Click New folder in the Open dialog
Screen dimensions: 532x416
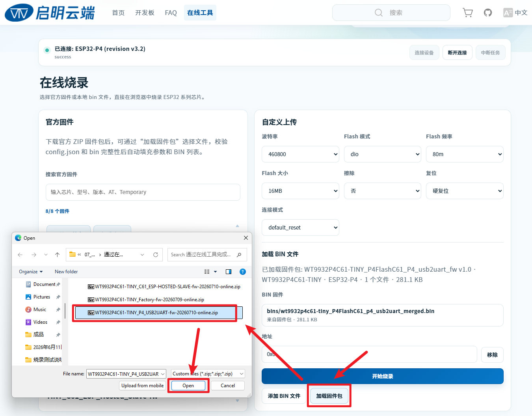click(x=66, y=272)
